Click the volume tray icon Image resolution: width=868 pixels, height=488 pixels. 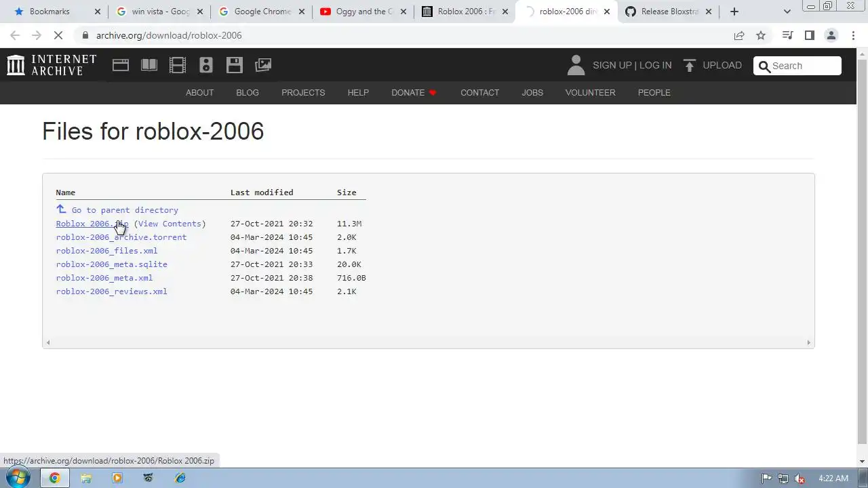pyautogui.click(x=800, y=478)
